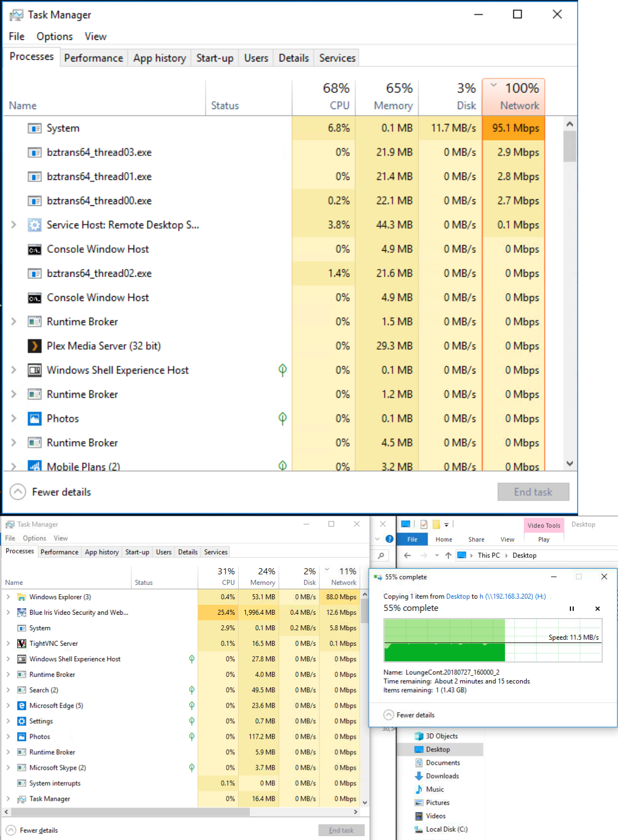Open Customize Quick Access Toolbar dropdown in Explorer

(446, 525)
